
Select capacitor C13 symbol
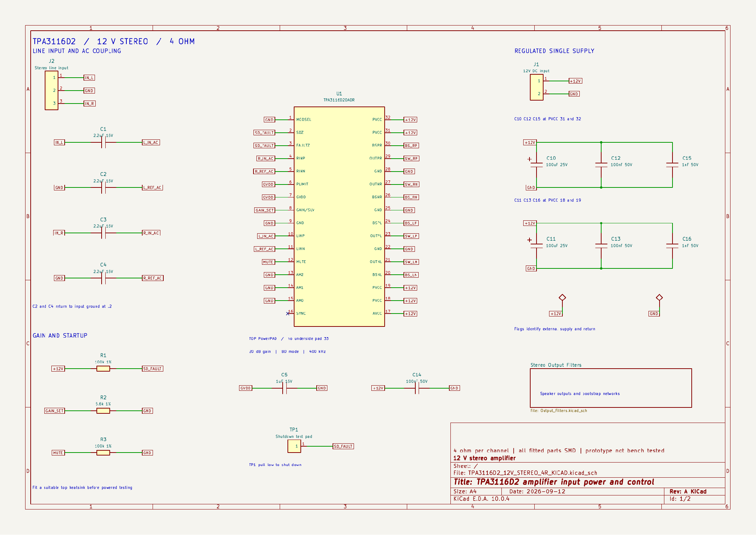pyautogui.click(x=601, y=246)
